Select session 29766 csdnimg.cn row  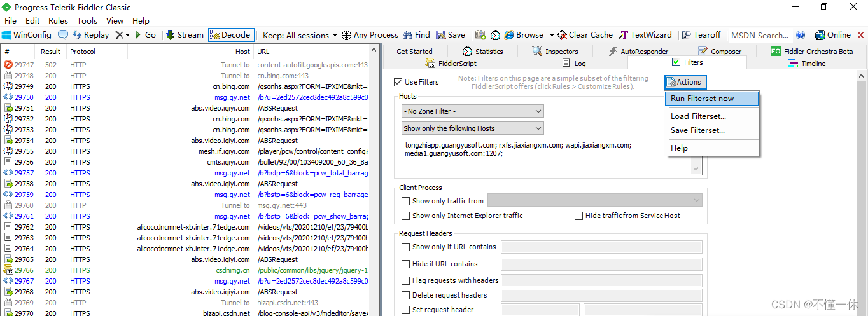click(185, 270)
